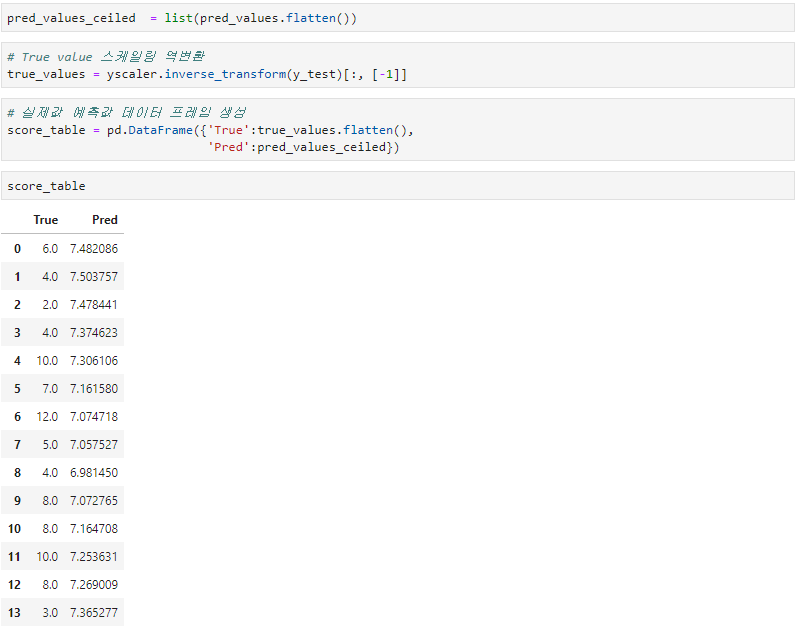Select the Pred value 7.374623
This screenshot has height=634, width=797.
(94, 333)
